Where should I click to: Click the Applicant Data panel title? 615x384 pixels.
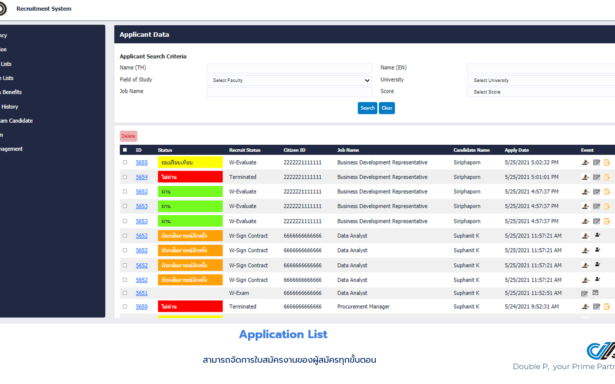click(144, 35)
